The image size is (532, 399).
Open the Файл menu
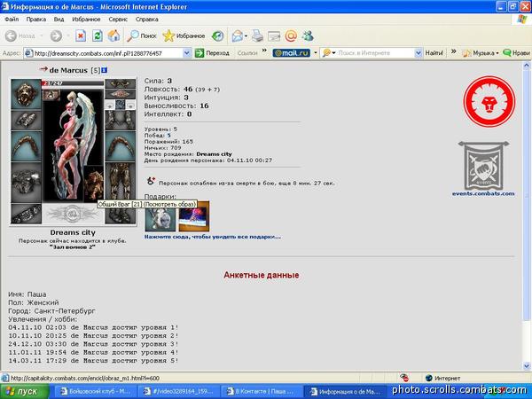12,20
